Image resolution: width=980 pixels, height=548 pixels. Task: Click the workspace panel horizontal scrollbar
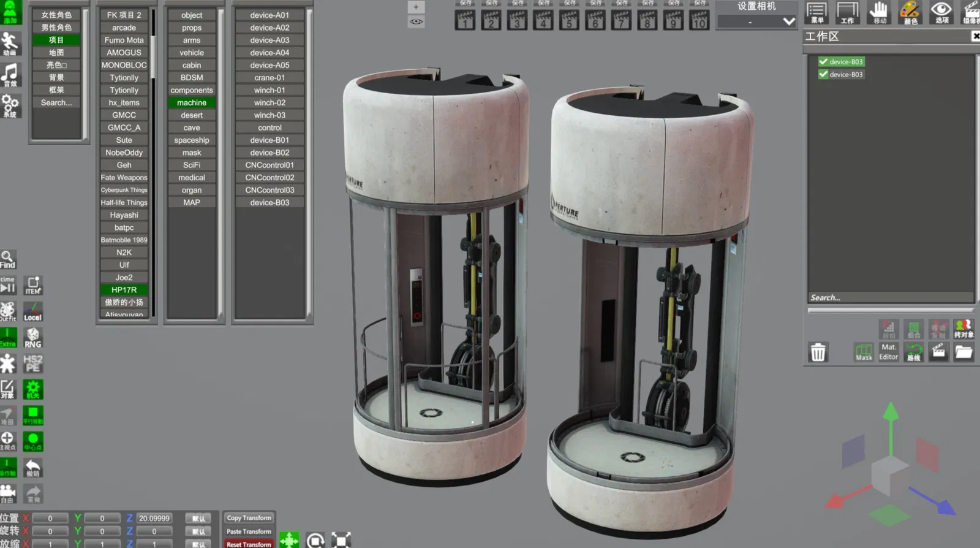coord(891,310)
